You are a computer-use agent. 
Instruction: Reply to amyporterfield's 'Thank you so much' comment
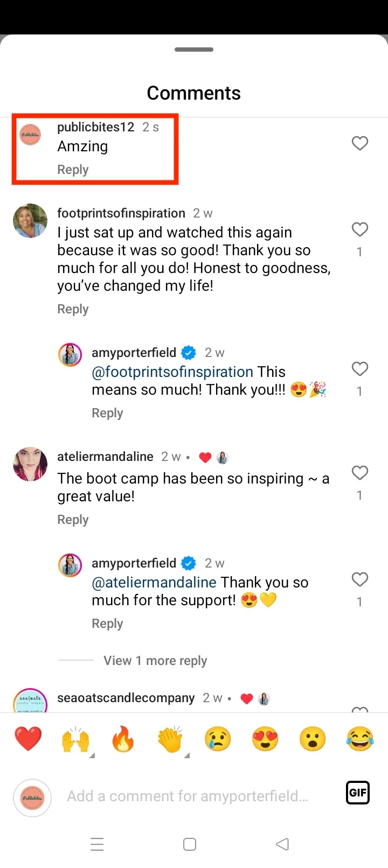107,624
